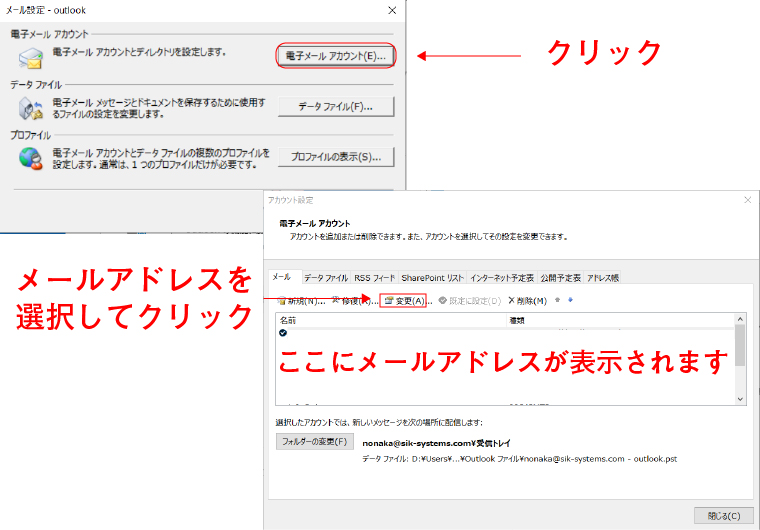Viewport: 760px width, 530px height.
Task: Click 新規(N)... to add account
Action: pos(301,301)
